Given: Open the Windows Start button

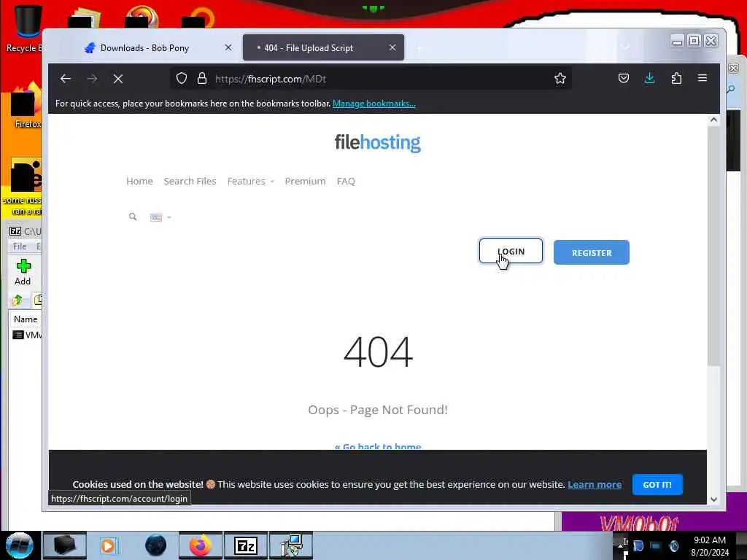Looking at the screenshot, I should point(20,545).
